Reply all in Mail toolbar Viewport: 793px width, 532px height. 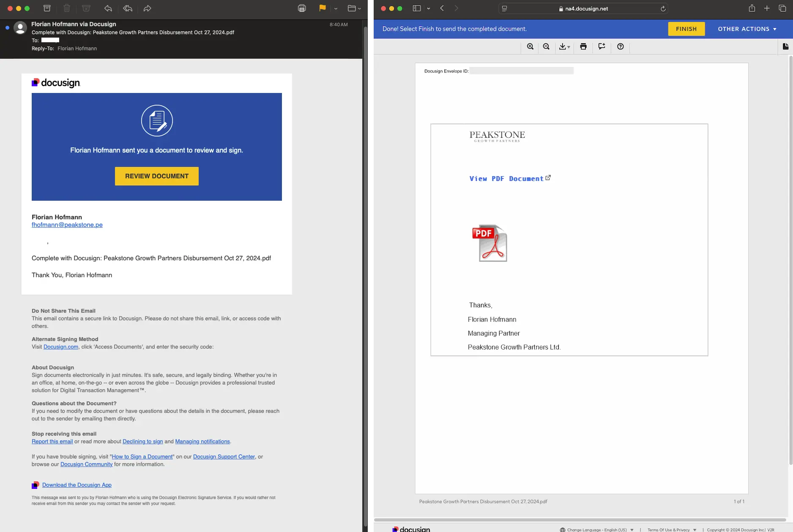[128, 8]
